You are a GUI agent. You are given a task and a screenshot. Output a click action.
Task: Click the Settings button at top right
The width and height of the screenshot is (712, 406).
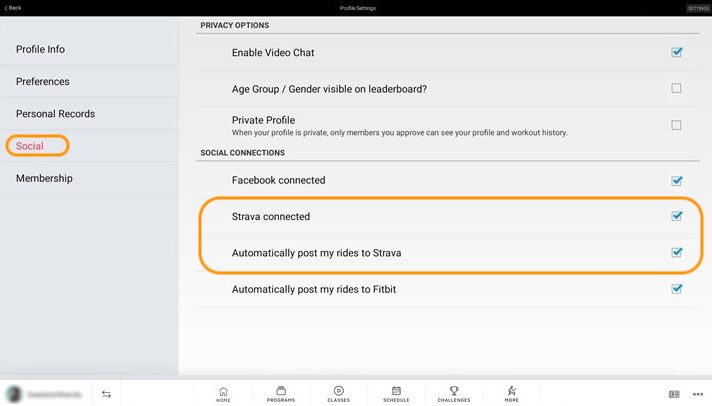click(698, 8)
